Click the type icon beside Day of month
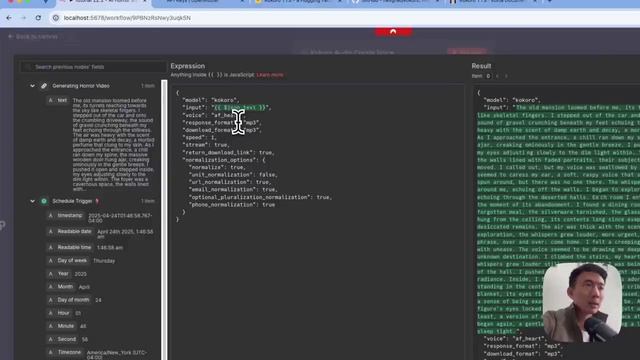Image resolution: width=640 pixels, height=360 pixels. click(x=51, y=300)
